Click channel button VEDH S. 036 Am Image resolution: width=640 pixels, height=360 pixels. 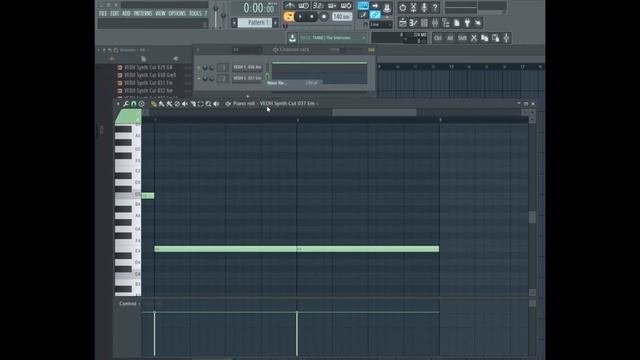click(247, 67)
